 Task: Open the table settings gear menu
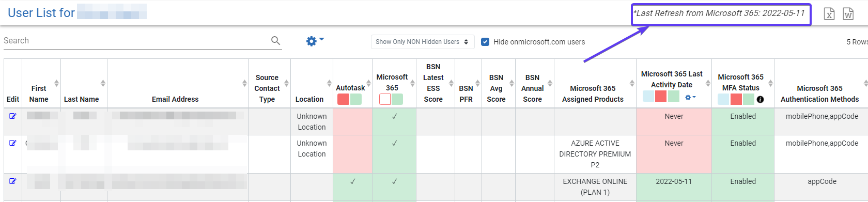[315, 41]
